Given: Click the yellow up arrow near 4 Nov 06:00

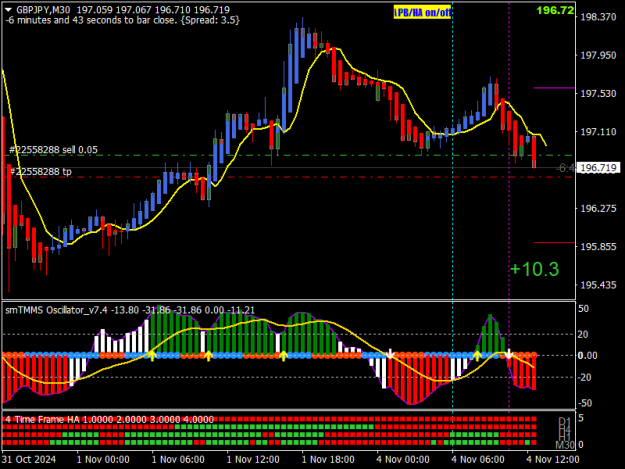Looking at the screenshot, I should click(477, 356).
